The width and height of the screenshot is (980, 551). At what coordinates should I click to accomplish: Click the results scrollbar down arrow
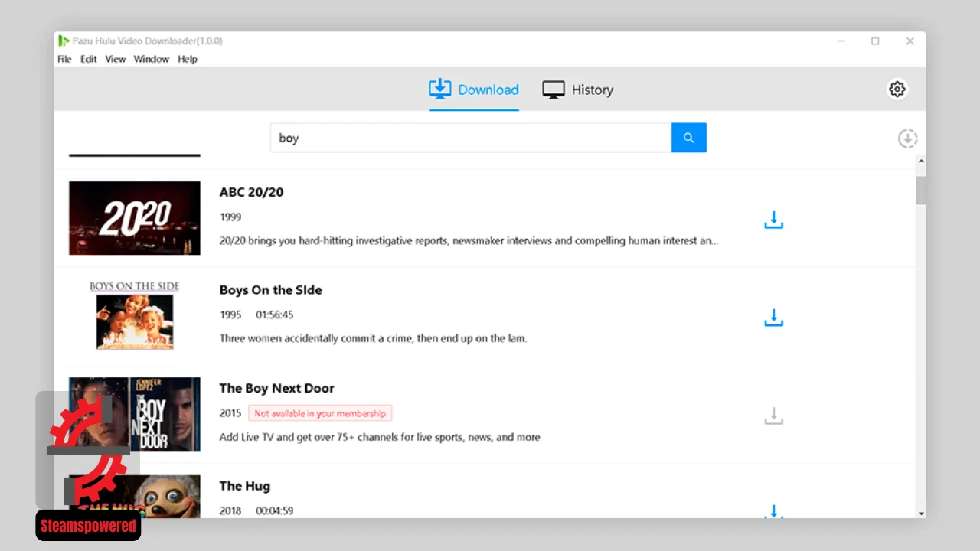coord(921,514)
